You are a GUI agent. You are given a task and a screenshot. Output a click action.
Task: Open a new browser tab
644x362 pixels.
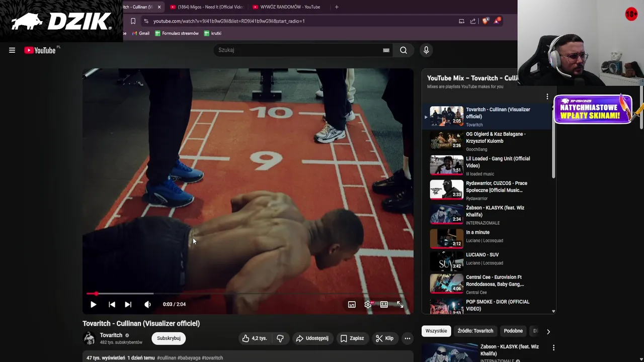(x=337, y=7)
